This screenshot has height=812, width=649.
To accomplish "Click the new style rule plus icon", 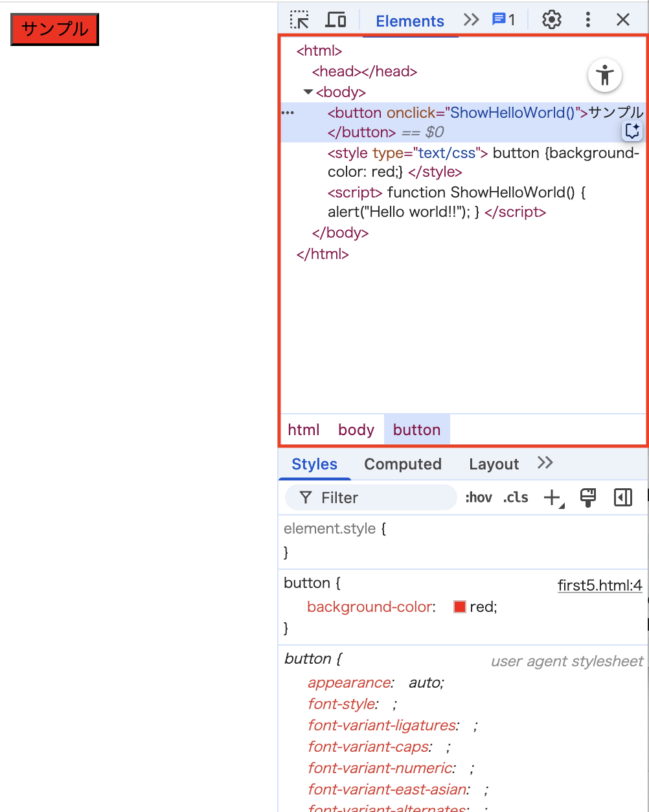I will point(551,497).
